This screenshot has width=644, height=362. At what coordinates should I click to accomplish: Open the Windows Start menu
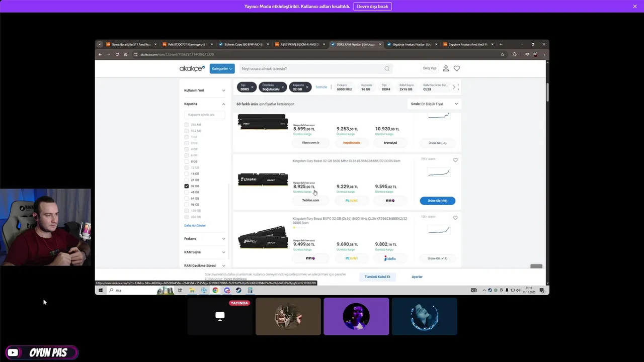click(100, 290)
